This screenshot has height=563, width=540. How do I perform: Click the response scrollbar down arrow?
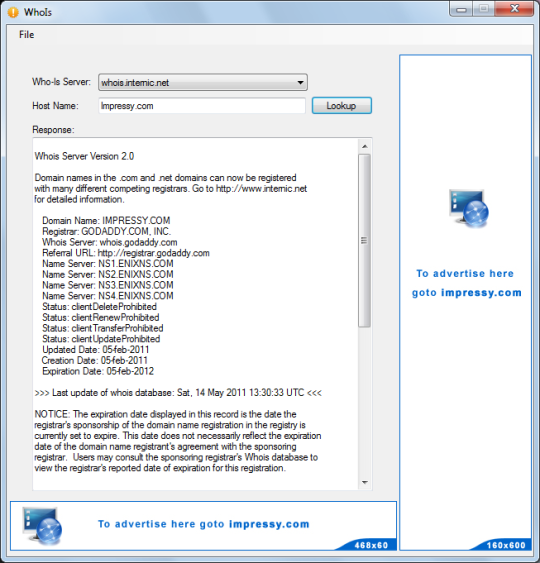pos(365,482)
